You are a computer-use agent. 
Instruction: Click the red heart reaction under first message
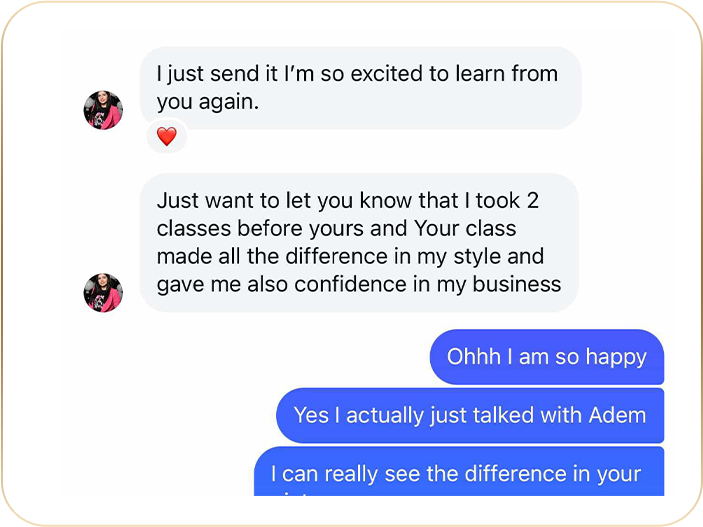tap(167, 136)
